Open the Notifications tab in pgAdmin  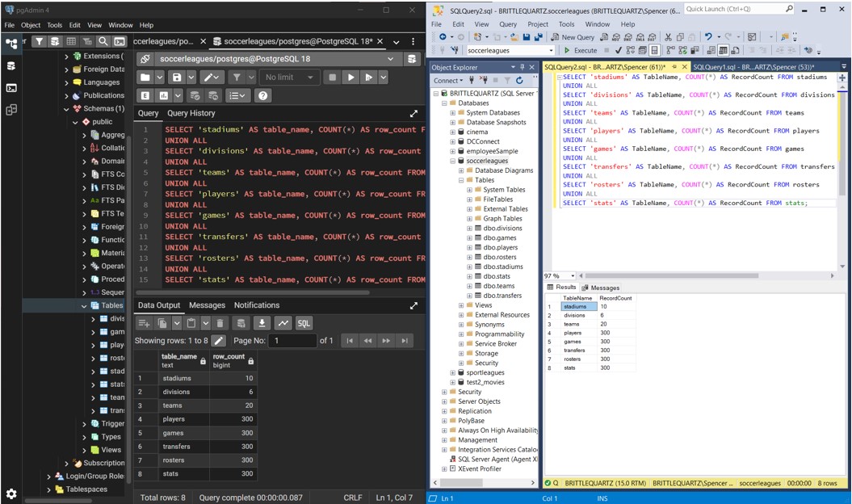pyautogui.click(x=257, y=305)
